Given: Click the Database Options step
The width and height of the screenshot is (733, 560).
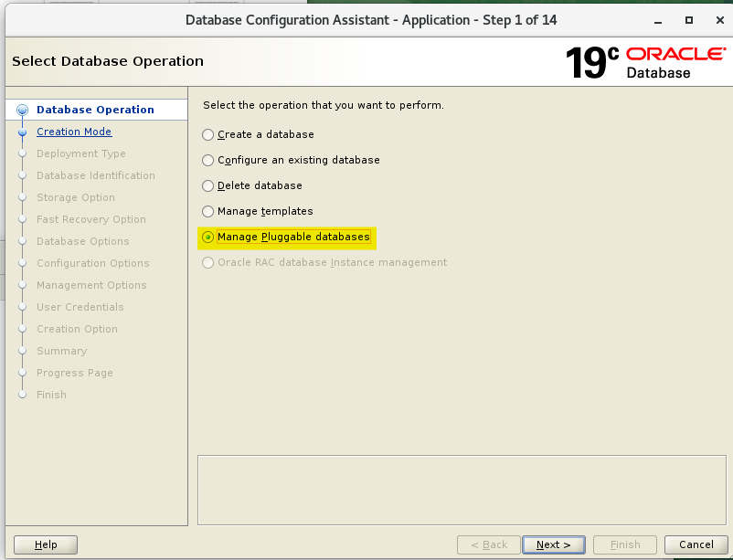Looking at the screenshot, I should [83, 242].
